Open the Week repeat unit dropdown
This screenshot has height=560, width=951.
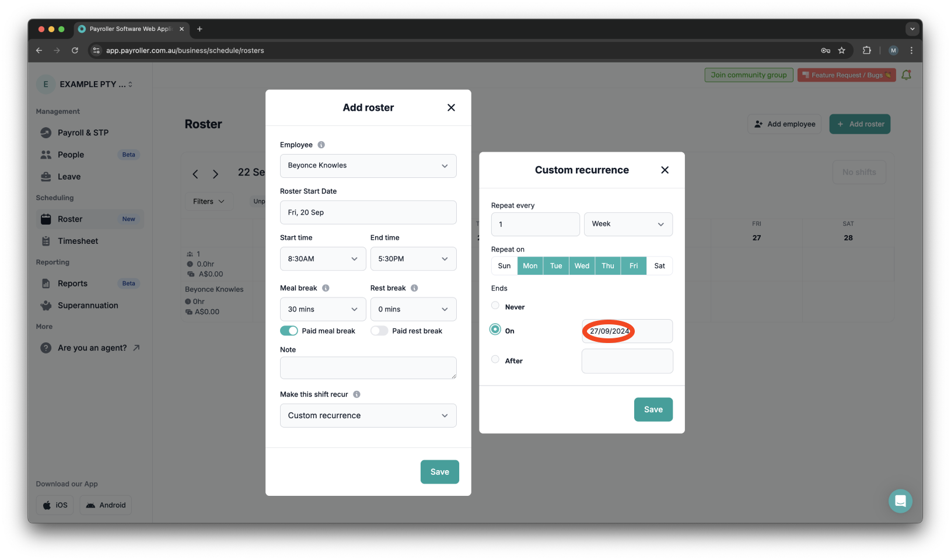pos(628,224)
